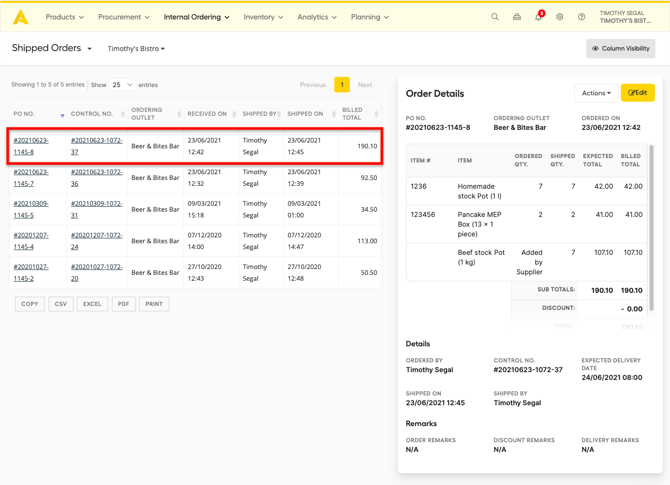
Task: Expand the Procurement menu
Action: pos(123,17)
